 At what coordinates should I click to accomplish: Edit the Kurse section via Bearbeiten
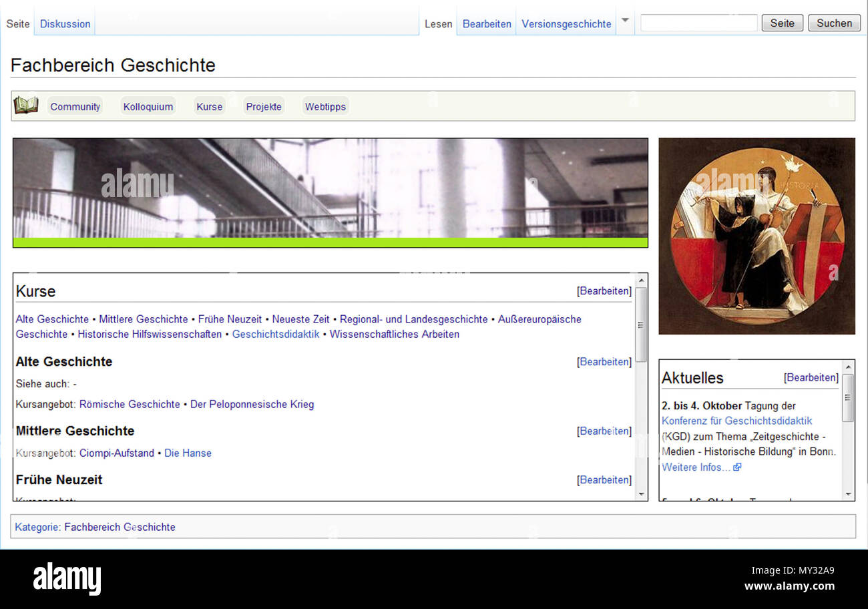(x=604, y=290)
